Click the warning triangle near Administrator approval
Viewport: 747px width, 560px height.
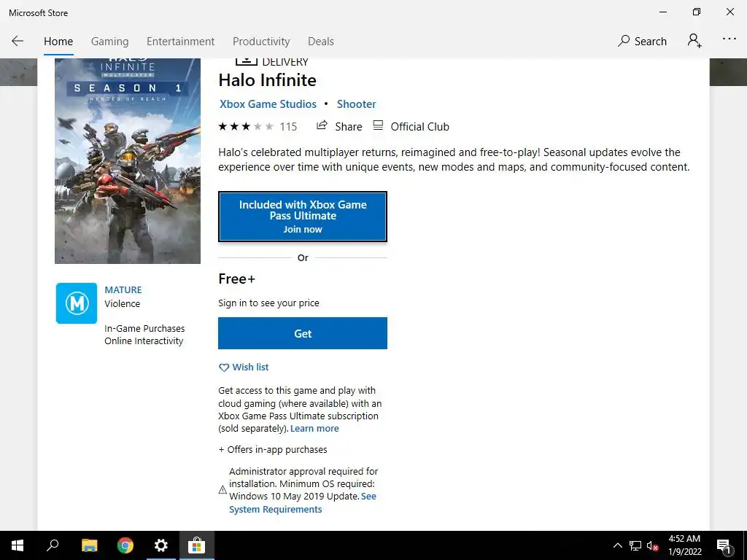(222, 489)
